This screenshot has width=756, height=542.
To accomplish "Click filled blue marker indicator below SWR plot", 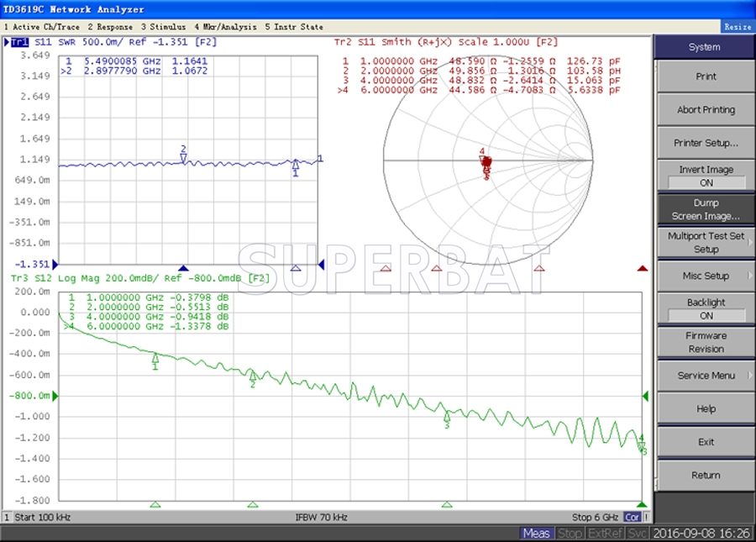I will (x=183, y=267).
